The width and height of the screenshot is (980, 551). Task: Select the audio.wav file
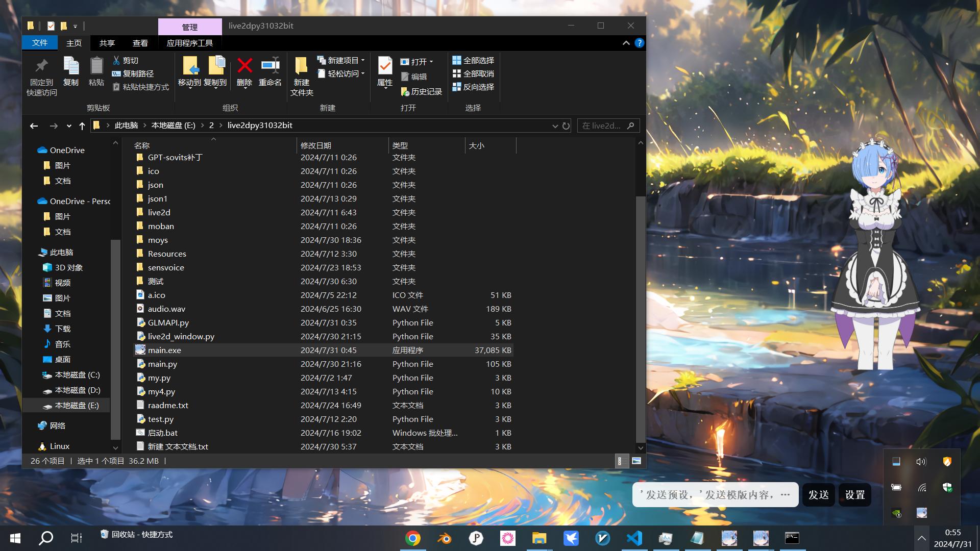tap(324, 309)
